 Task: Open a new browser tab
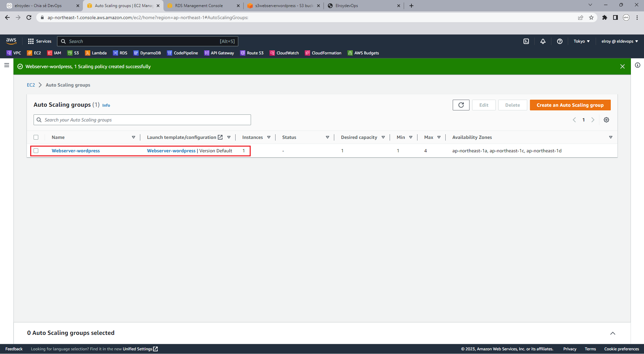pyautogui.click(x=411, y=6)
